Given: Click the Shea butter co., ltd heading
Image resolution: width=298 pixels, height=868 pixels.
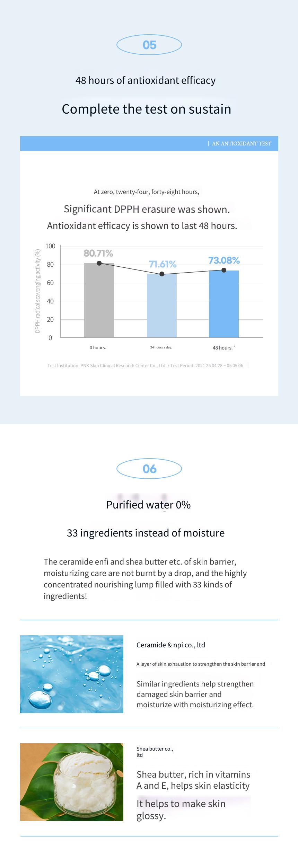Looking at the screenshot, I should pos(155,752).
